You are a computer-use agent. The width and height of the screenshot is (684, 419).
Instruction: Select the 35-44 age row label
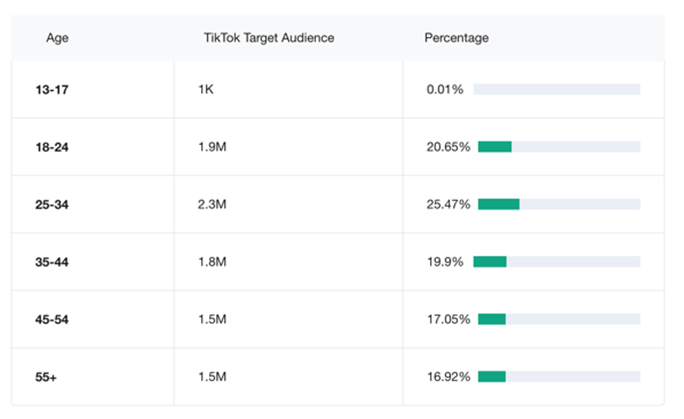51,262
